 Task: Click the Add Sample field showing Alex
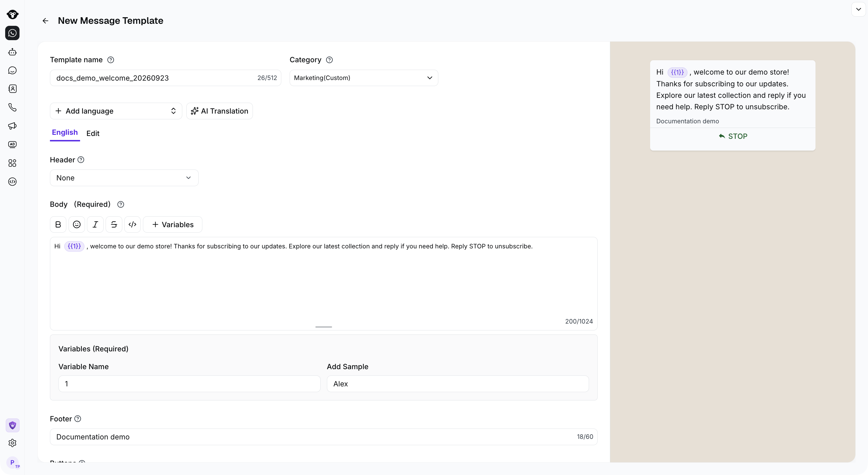click(458, 384)
